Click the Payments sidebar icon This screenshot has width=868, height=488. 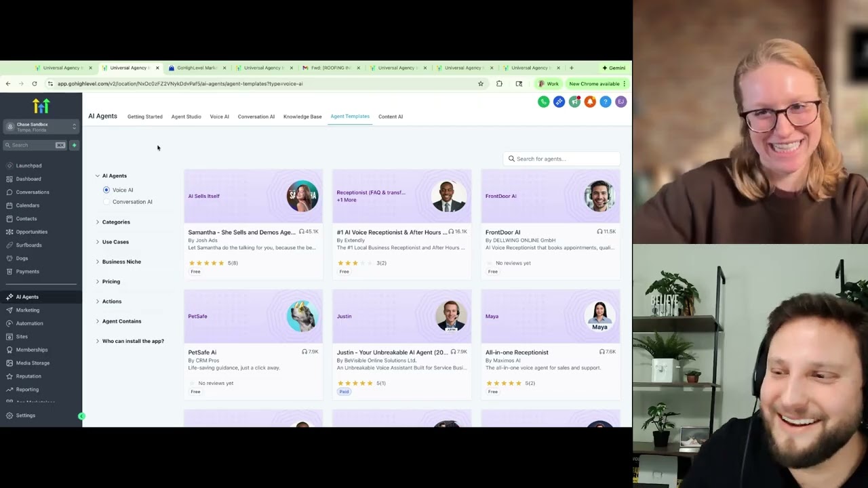(x=9, y=271)
